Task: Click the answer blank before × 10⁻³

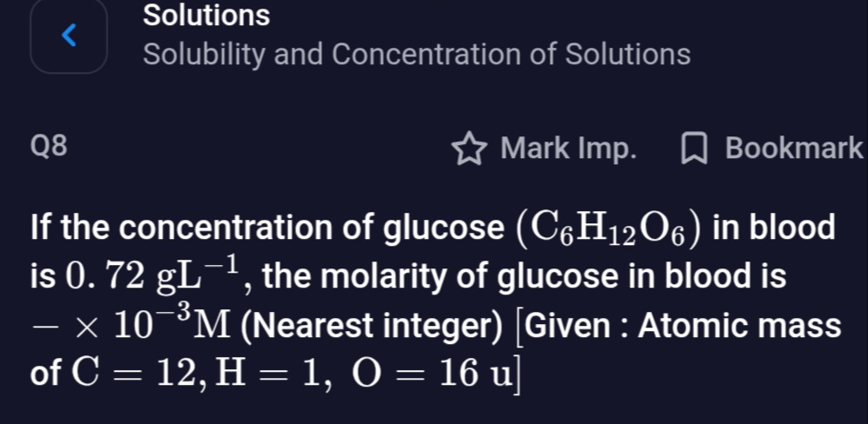Action: [x=41, y=328]
